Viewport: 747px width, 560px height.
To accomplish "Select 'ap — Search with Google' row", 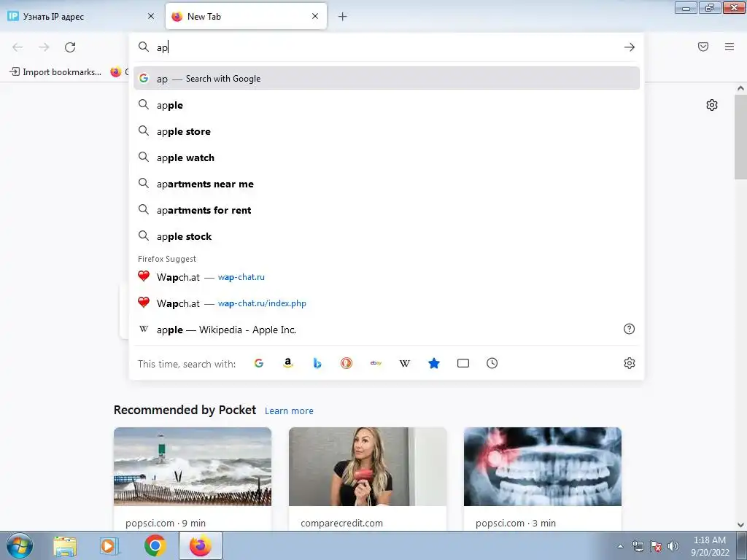I will coord(387,79).
